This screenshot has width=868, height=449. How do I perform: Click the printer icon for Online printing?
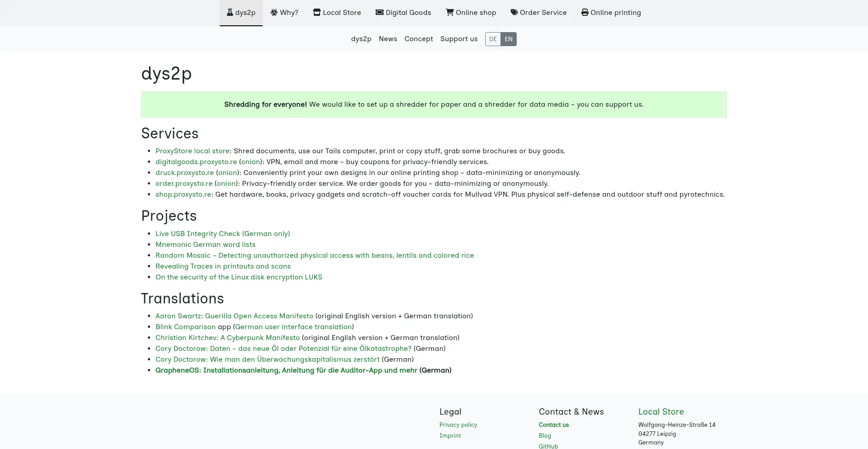[585, 12]
